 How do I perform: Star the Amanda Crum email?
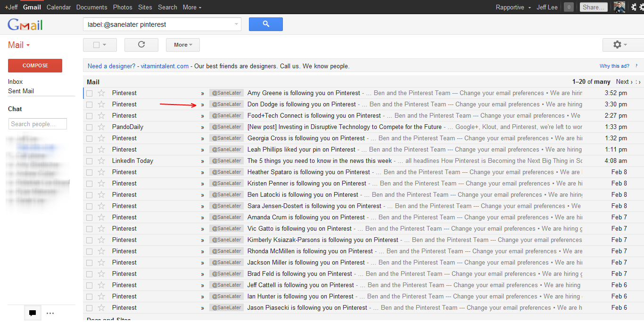tap(101, 217)
